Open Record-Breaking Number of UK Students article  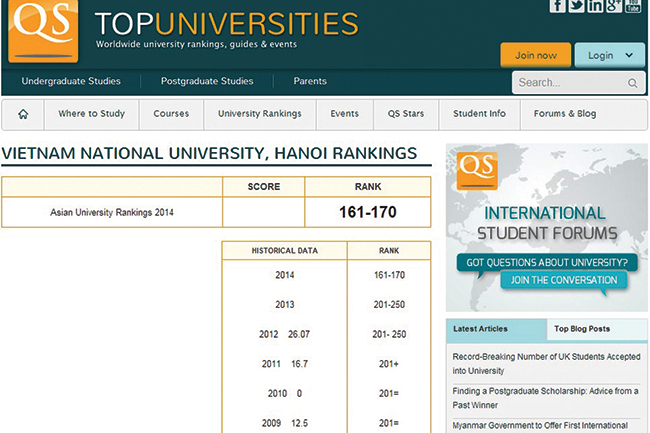[546, 364]
